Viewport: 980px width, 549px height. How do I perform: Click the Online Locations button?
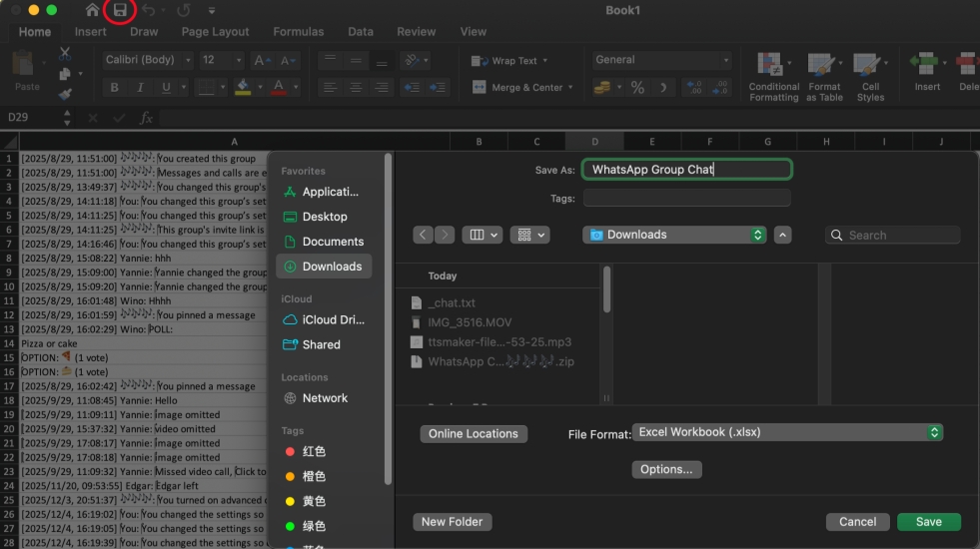point(474,434)
